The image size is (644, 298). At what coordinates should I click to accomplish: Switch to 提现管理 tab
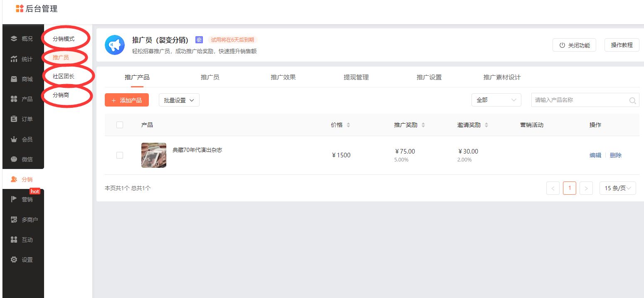[356, 77]
